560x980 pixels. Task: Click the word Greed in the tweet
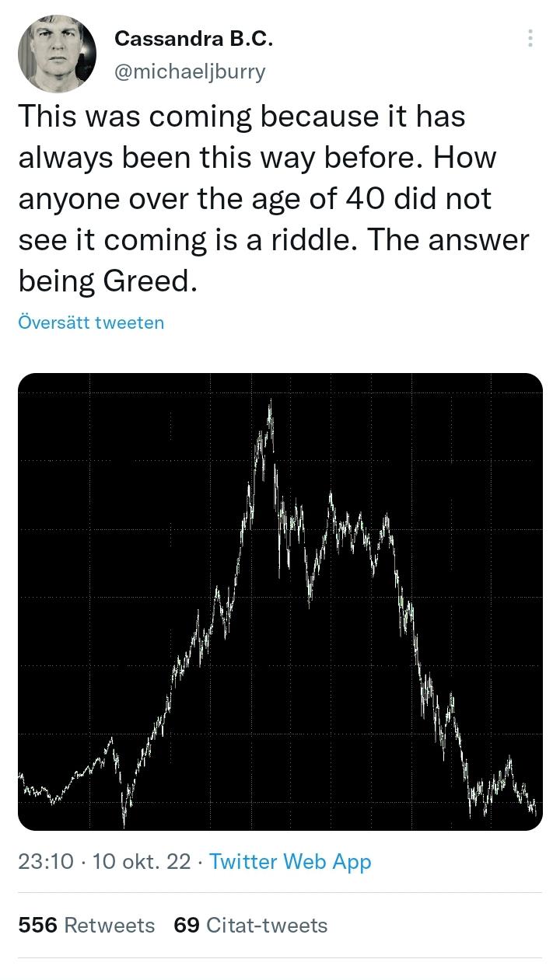click(x=146, y=281)
